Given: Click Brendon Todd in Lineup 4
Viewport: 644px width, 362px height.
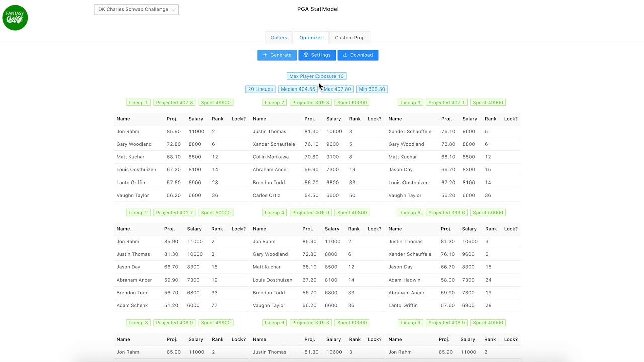Looking at the screenshot, I should (269, 292).
